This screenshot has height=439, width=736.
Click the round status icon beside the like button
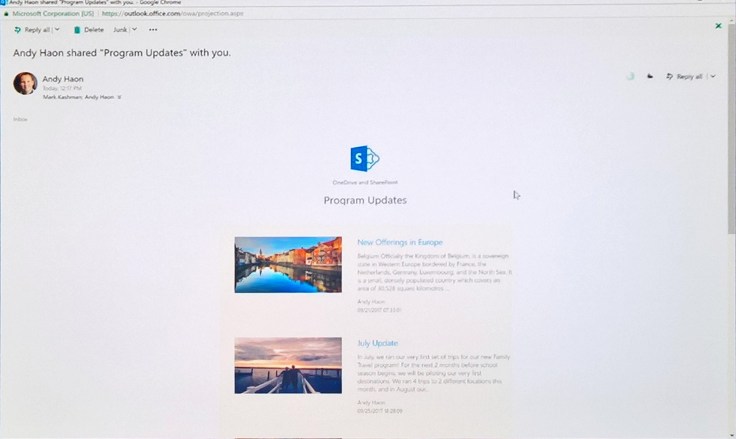630,76
